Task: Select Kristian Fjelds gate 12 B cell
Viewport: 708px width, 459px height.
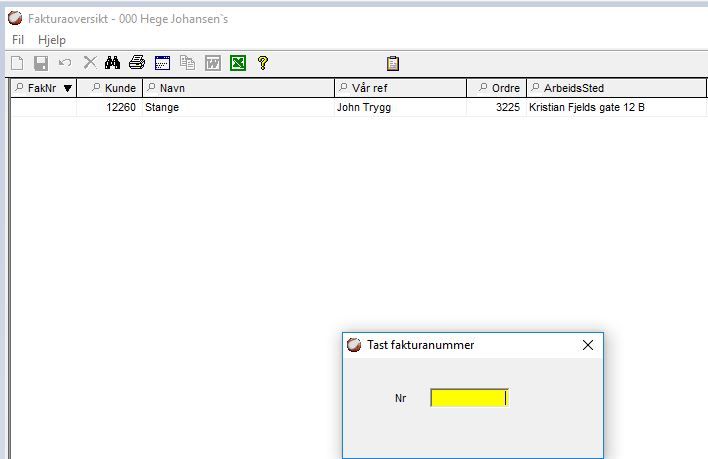Action: (616, 107)
